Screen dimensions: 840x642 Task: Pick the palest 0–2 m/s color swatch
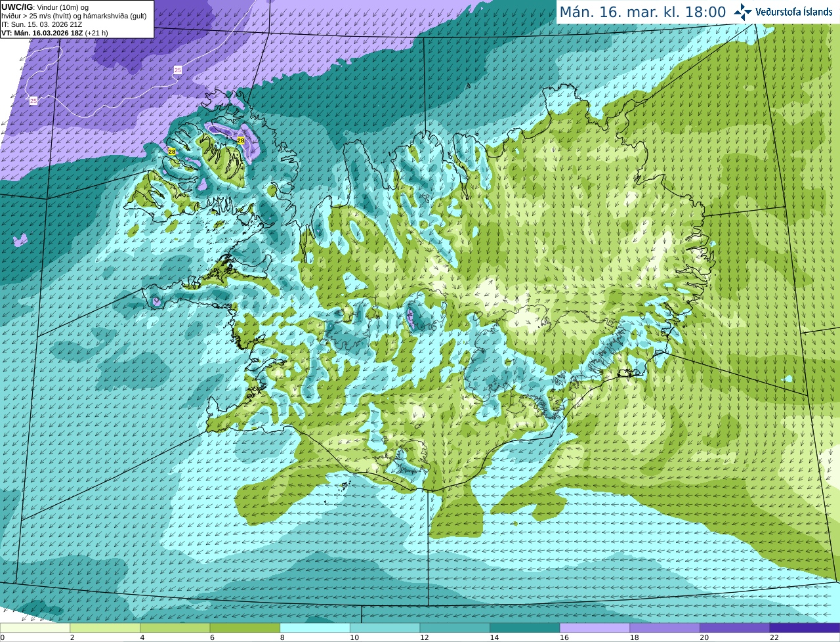(35, 628)
